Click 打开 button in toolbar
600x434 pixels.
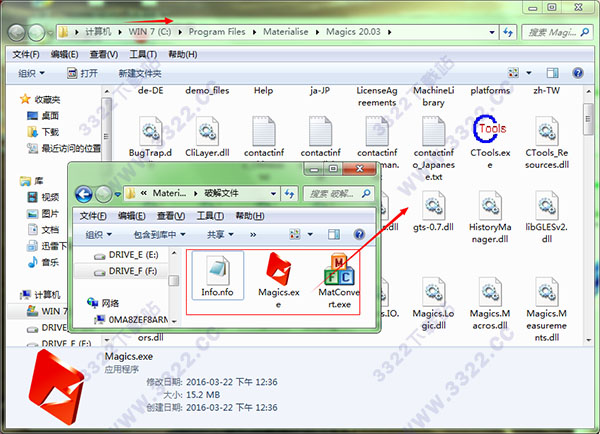(x=82, y=73)
